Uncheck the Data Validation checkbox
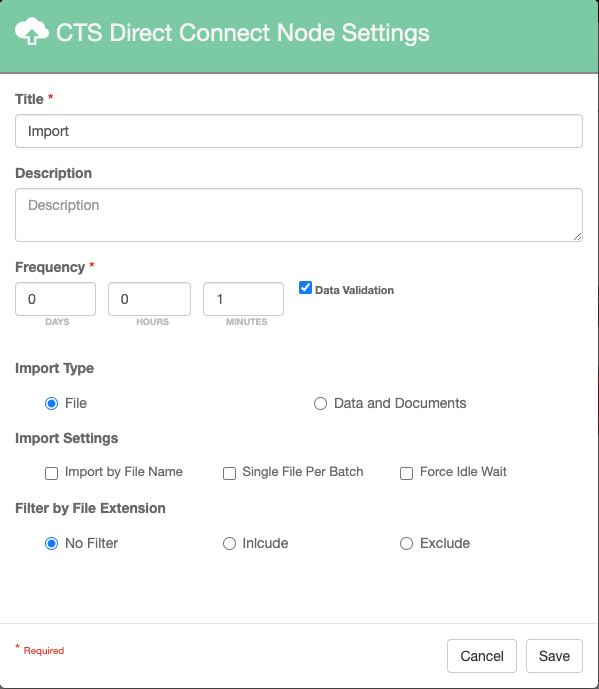This screenshot has width=599, height=689. click(x=305, y=288)
